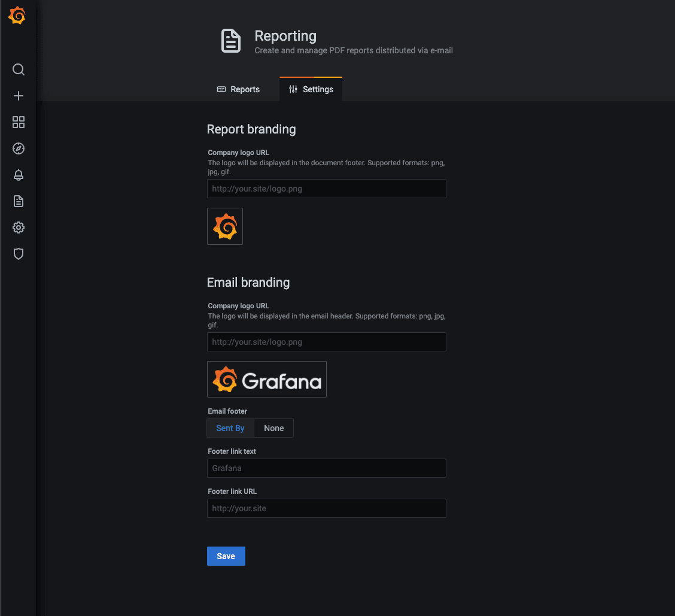Open the Explore compass icon
The image size is (675, 616).
19,148
